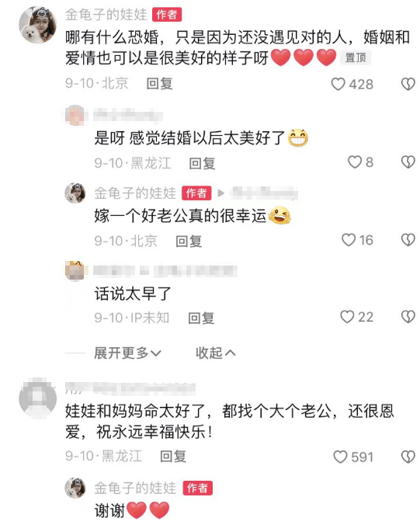The height and width of the screenshot is (525, 420).
Task: Dislike the pinned comment about 恐婚
Action: (x=408, y=84)
